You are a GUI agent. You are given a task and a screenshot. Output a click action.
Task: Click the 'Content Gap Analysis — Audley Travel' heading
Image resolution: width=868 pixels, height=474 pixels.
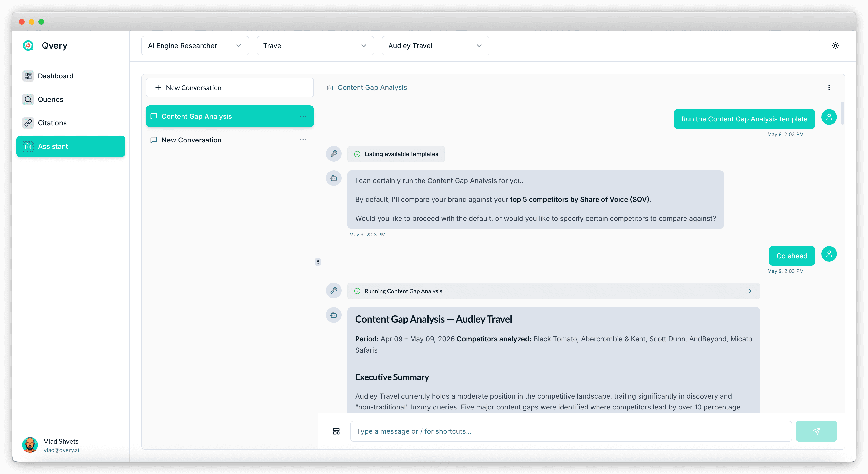(x=433, y=319)
